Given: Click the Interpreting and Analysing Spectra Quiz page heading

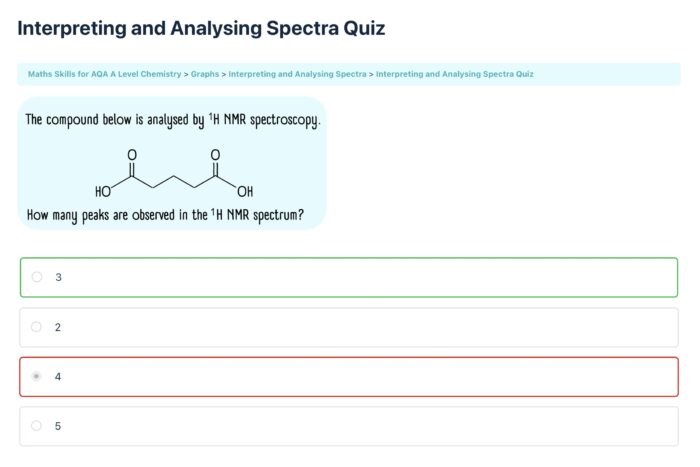Looking at the screenshot, I should click(201, 28).
